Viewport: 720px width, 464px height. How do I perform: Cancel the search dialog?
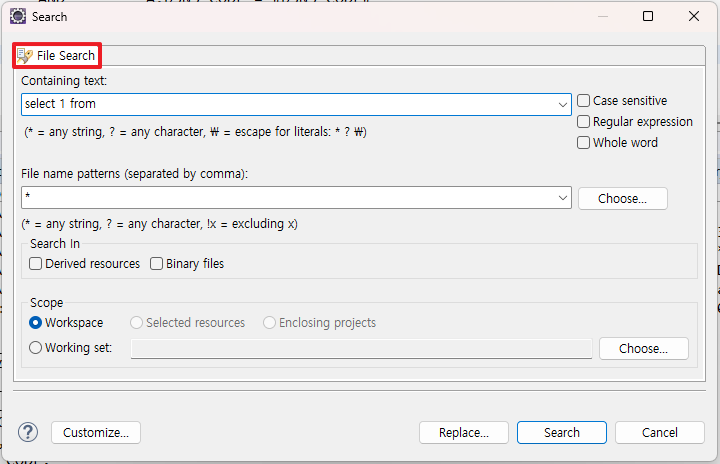point(659,432)
